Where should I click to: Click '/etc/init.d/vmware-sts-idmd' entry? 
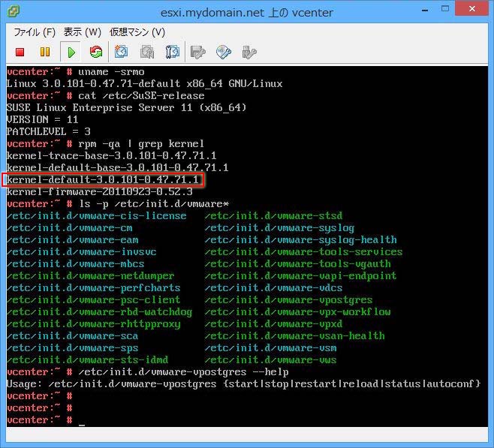click(x=88, y=360)
